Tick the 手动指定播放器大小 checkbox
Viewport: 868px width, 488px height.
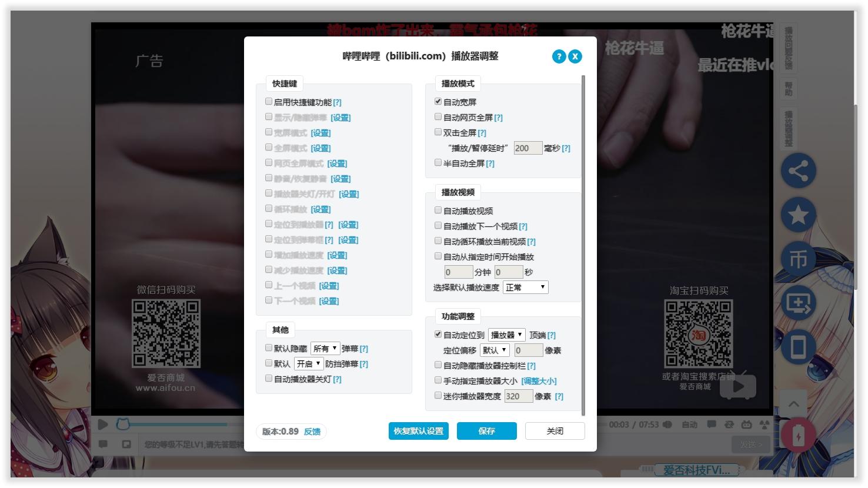[438, 380]
